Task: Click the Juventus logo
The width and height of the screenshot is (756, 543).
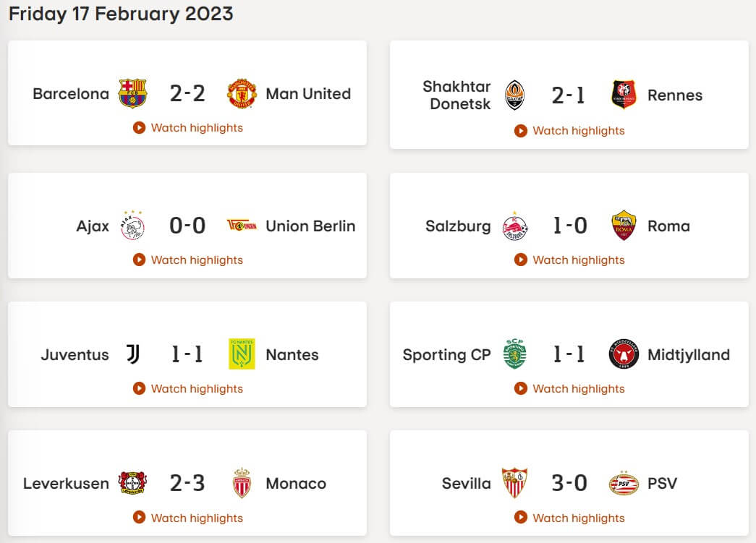Action: (132, 354)
